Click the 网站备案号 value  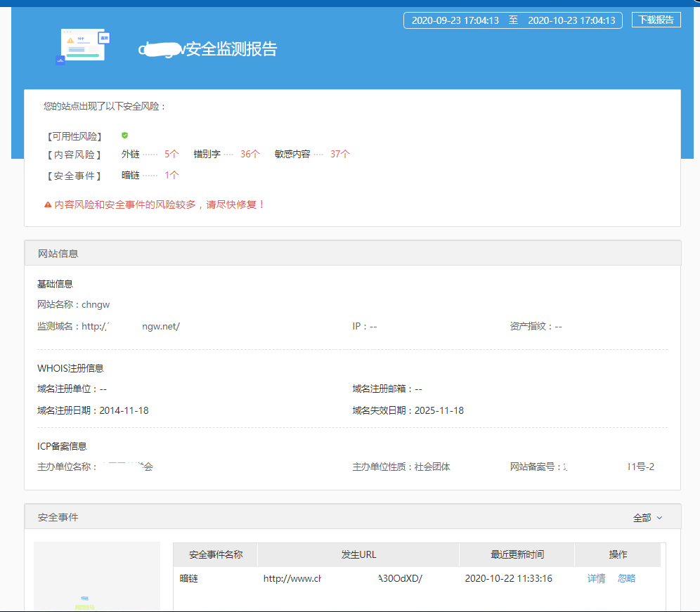pyautogui.click(x=609, y=467)
